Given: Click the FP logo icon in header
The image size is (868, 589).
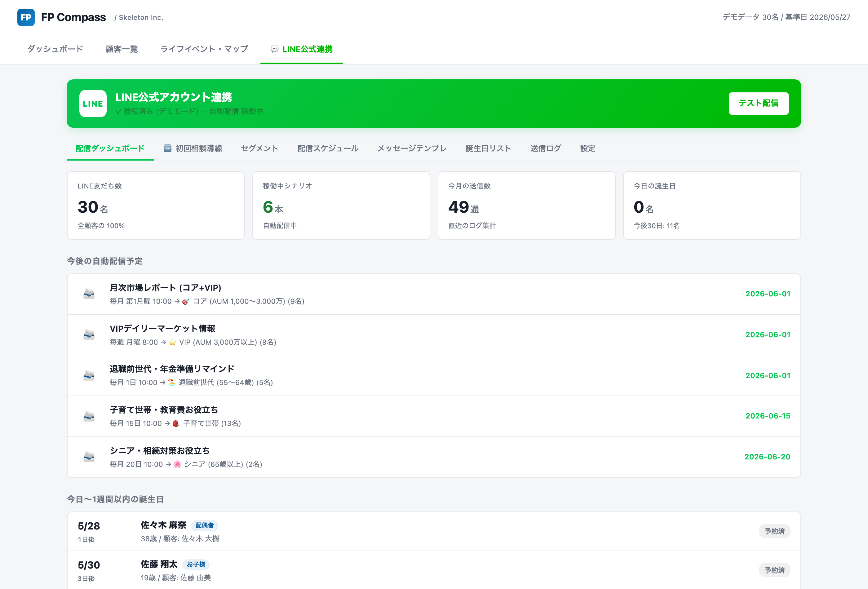Looking at the screenshot, I should click(26, 17).
